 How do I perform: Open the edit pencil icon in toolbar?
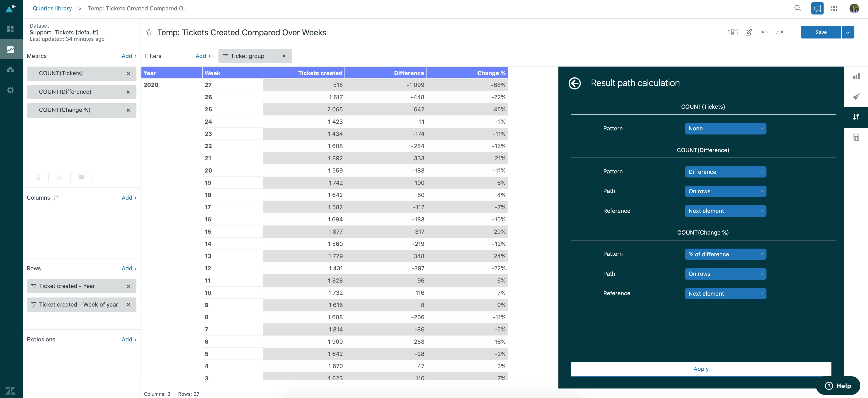click(748, 32)
